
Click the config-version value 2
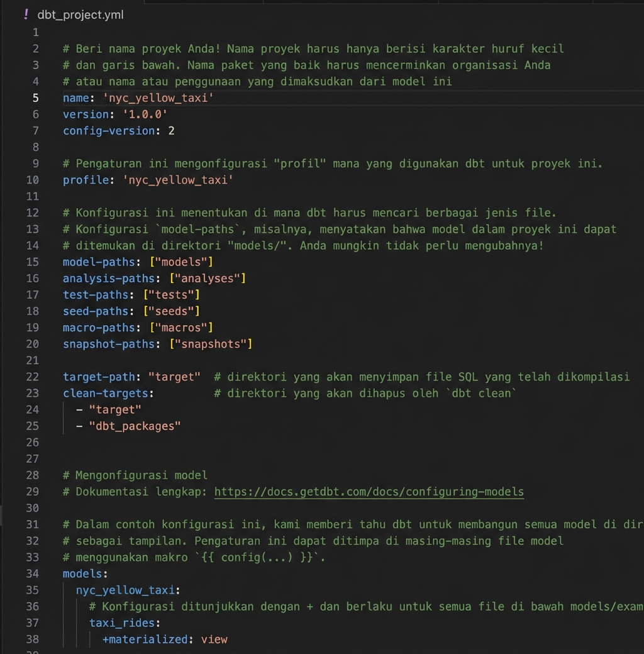click(x=170, y=130)
